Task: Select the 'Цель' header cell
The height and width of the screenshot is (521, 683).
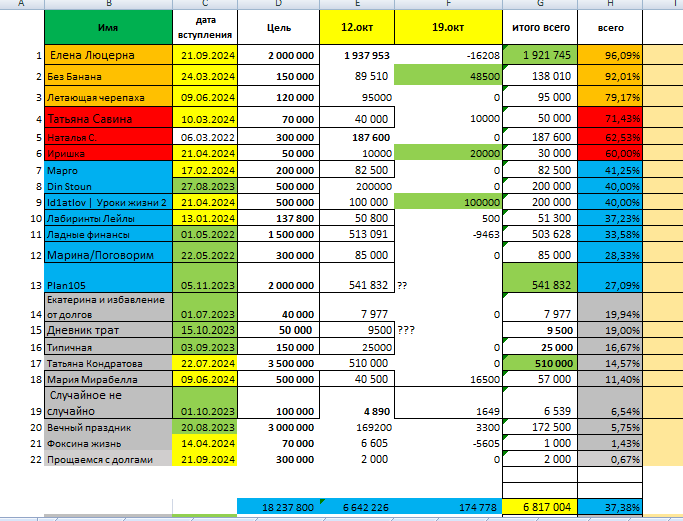Action: click(x=278, y=27)
